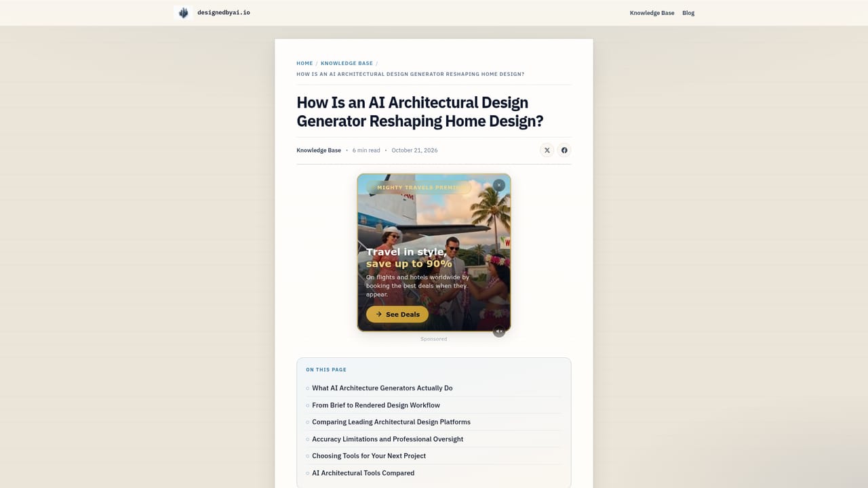
Task: Close the Mighty Travels ad
Action: pyautogui.click(x=499, y=185)
